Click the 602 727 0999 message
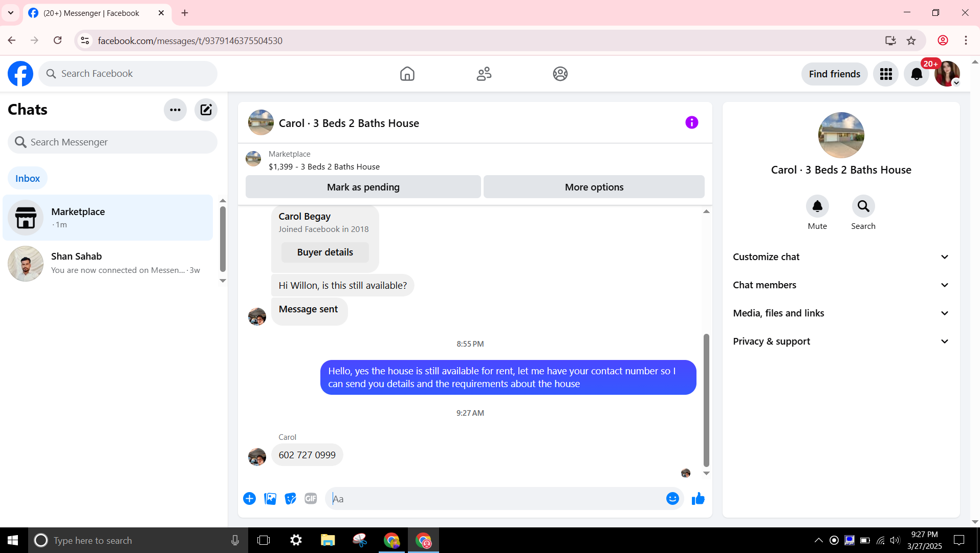The image size is (980, 553). tap(307, 455)
